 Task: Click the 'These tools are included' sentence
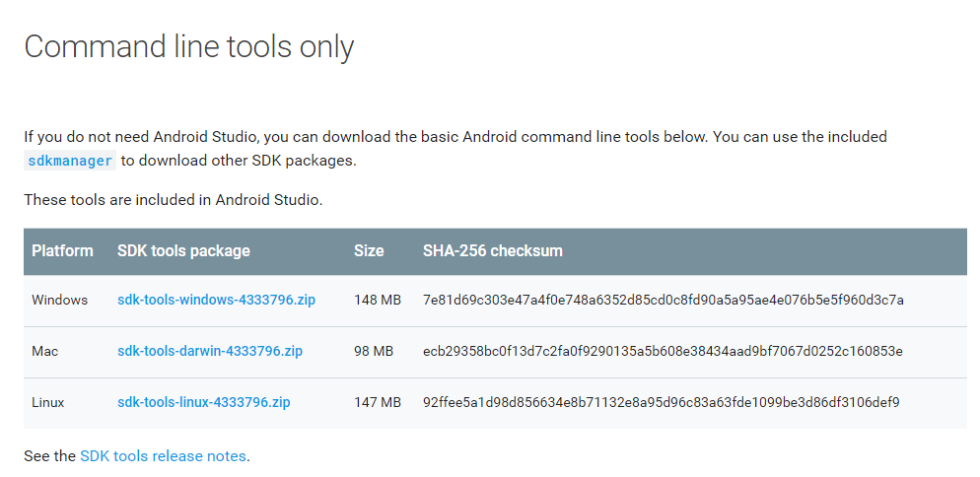(x=173, y=200)
